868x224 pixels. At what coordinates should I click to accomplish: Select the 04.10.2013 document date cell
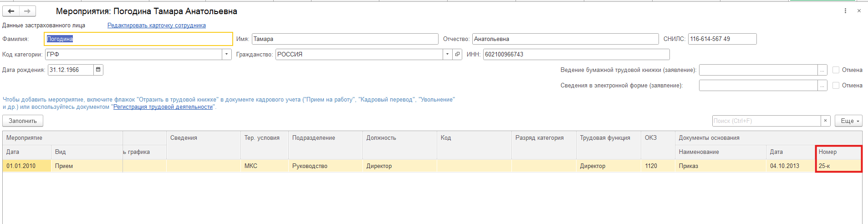click(791, 166)
